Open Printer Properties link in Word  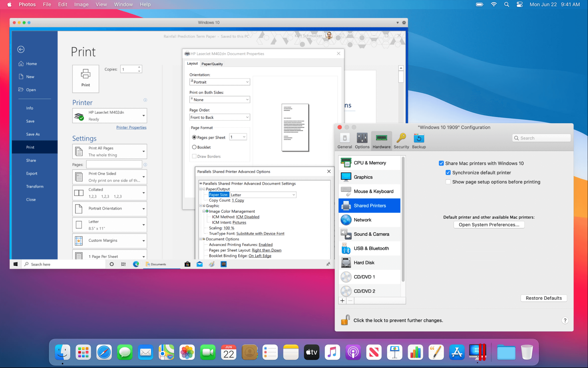pyautogui.click(x=131, y=127)
